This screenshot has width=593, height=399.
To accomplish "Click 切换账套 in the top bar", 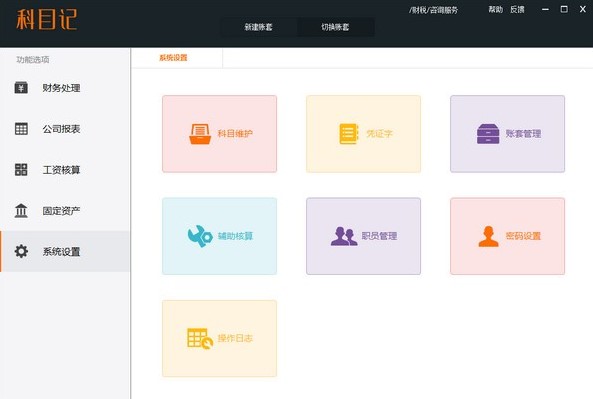I will [335, 27].
